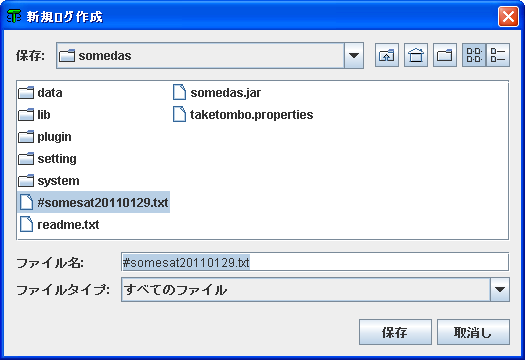This screenshot has height=360, width=525.
Task: Switch to details view
Action: [x=498, y=55]
